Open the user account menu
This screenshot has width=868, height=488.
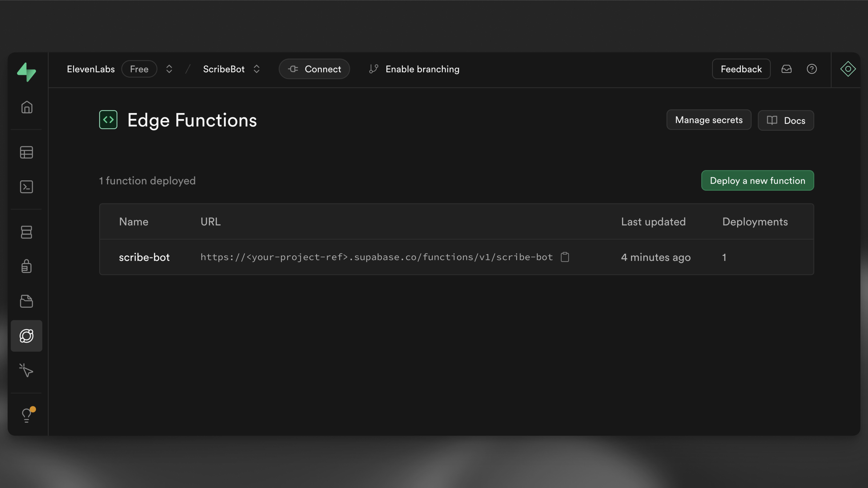click(x=848, y=69)
